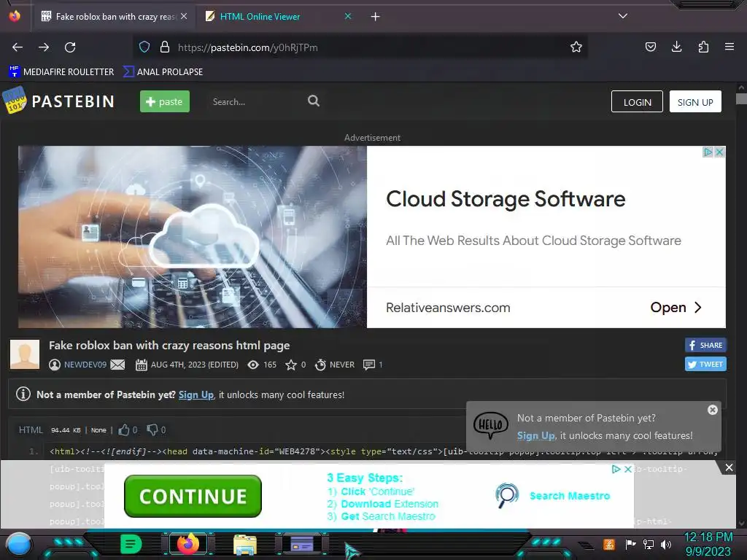The height and width of the screenshot is (560, 747).
Task: Open Action Center flag icon
Action: click(631, 544)
